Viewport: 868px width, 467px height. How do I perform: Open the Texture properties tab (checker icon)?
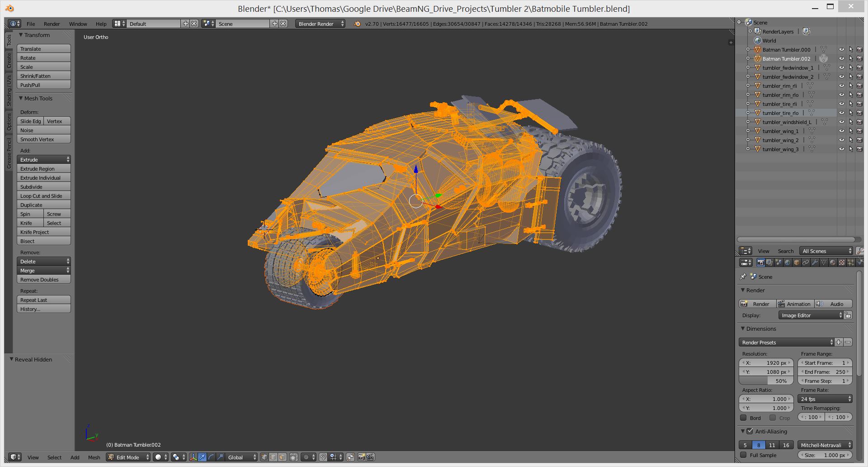(x=842, y=262)
